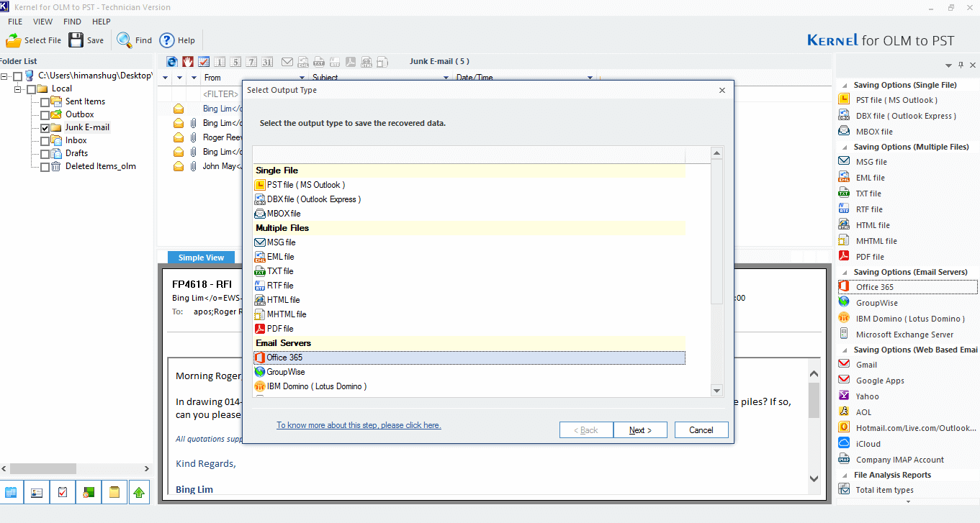The height and width of the screenshot is (523, 980).
Task: Open the FIND menu
Action: pos(72,22)
